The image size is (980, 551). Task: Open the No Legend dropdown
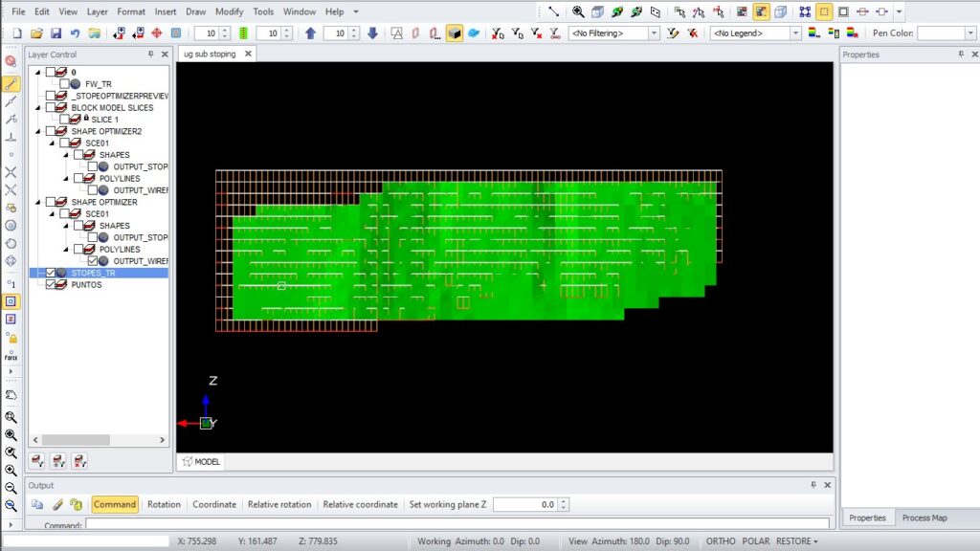pos(795,33)
